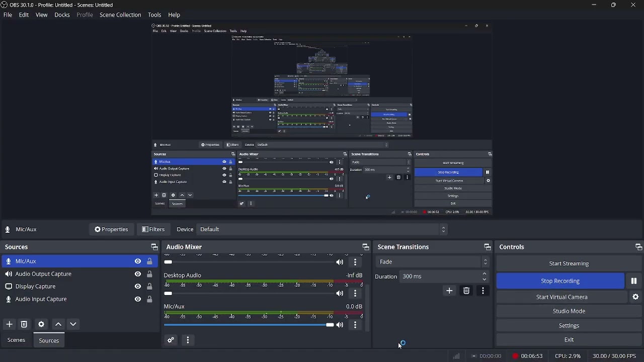
Task: Click the Audio Mixer vertical scrollbar
Action: coord(368,308)
